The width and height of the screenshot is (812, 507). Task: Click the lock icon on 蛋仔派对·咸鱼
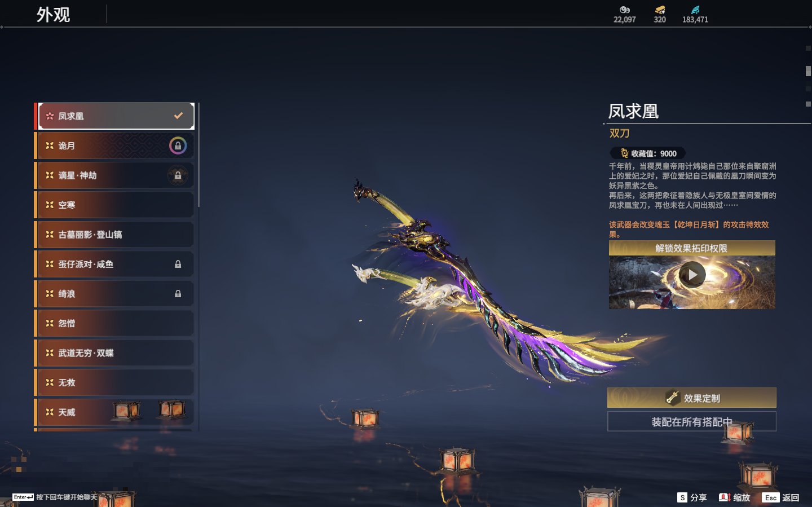pyautogui.click(x=178, y=264)
